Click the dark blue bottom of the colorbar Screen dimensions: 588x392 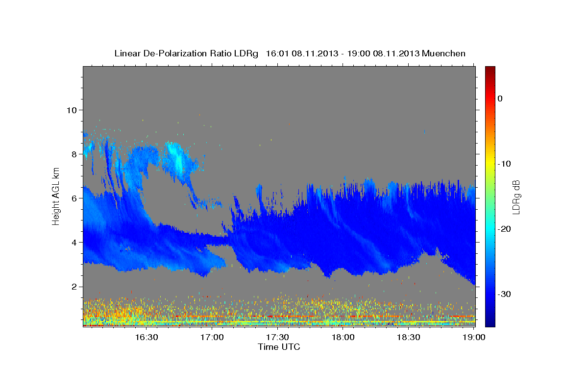490,321
